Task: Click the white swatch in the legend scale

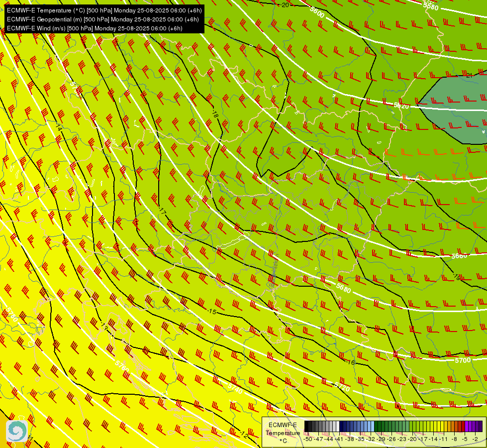Action: [x=338, y=426]
